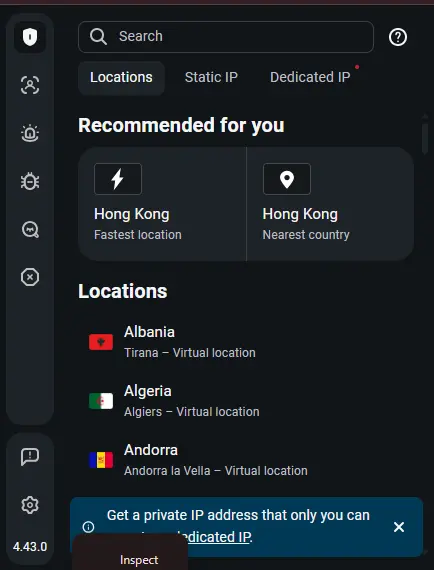Click the help question mark icon

click(398, 37)
